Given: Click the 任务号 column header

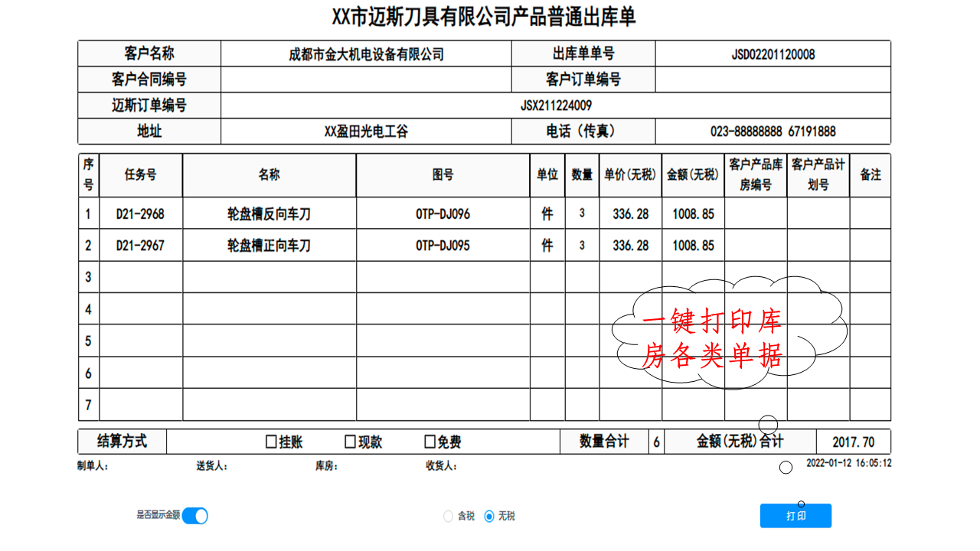Looking at the screenshot, I should pos(140,174).
